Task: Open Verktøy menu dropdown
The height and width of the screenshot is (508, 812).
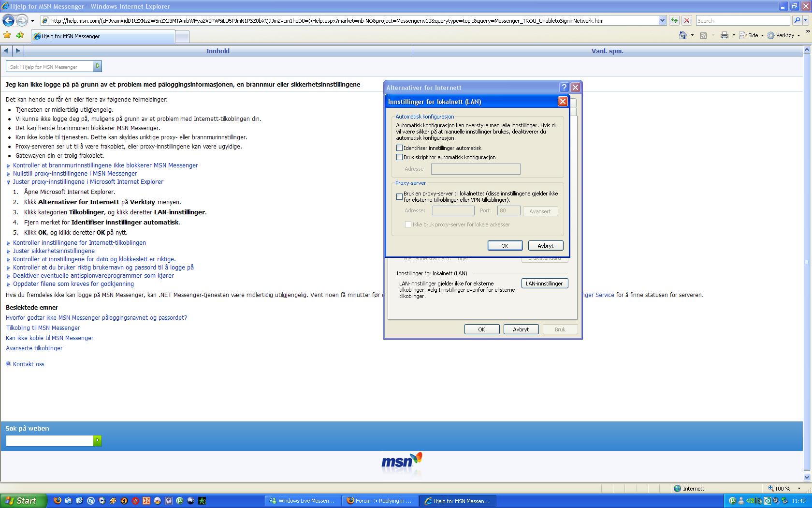Action: (784, 35)
